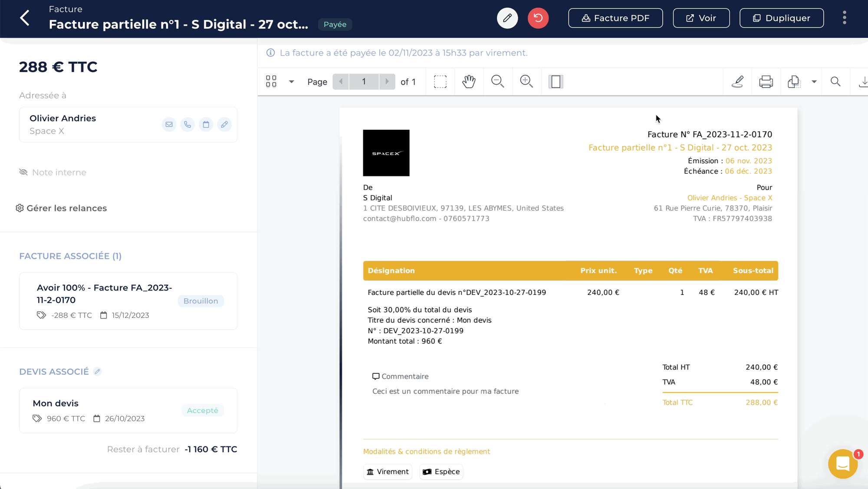The width and height of the screenshot is (868, 489).
Task: Click the échéance date 06 déc. 2023
Action: [x=748, y=171]
